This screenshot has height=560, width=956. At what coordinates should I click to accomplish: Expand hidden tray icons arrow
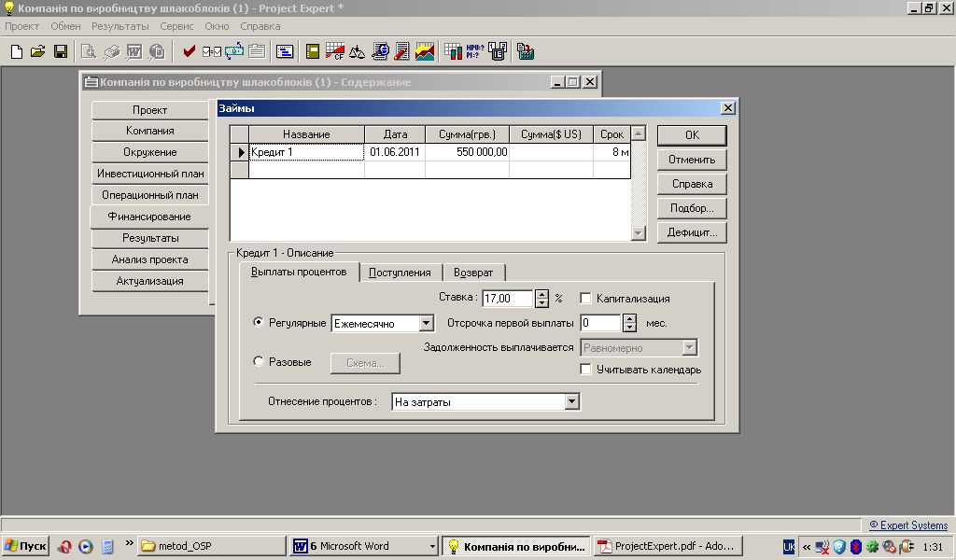(806, 547)
